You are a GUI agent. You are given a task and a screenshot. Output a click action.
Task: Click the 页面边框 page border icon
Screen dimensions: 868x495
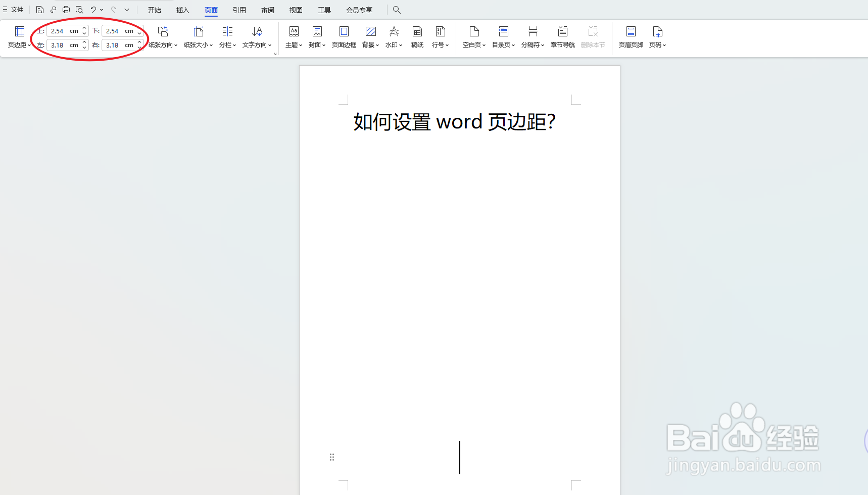tap(344, 32)
